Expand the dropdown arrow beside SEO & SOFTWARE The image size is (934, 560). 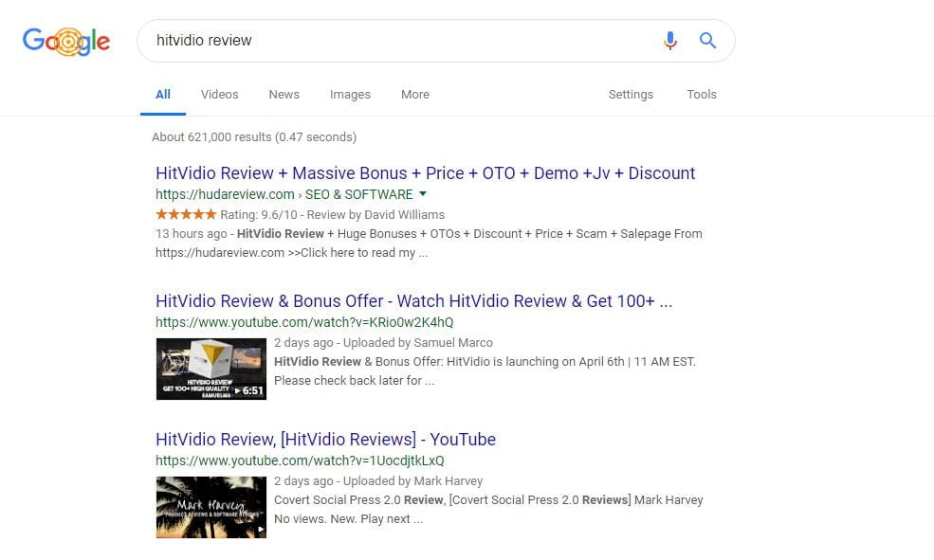pyautogui.click(x=423, y=193)
